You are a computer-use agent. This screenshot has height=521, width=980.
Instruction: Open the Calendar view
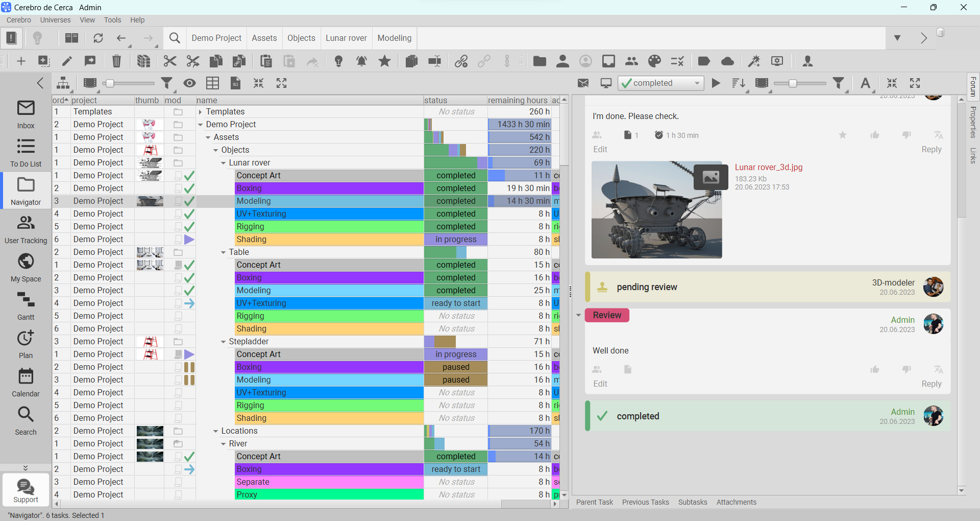tap(26, 383)
